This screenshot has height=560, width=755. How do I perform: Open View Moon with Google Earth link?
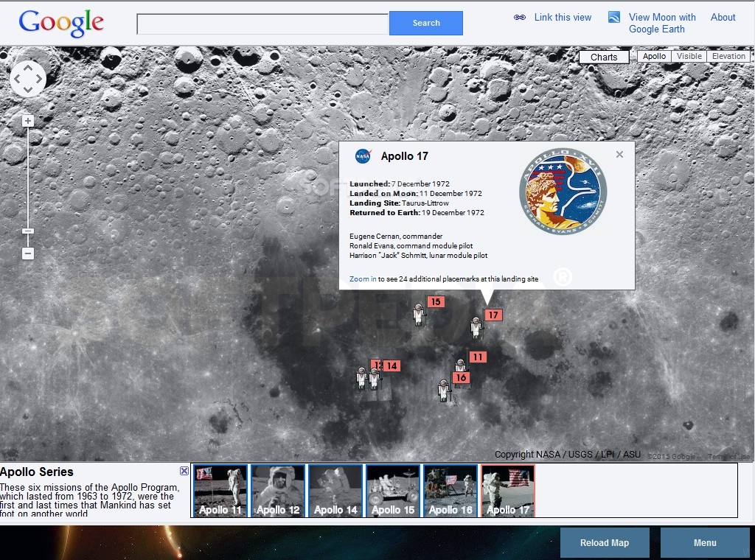(662, 23)
